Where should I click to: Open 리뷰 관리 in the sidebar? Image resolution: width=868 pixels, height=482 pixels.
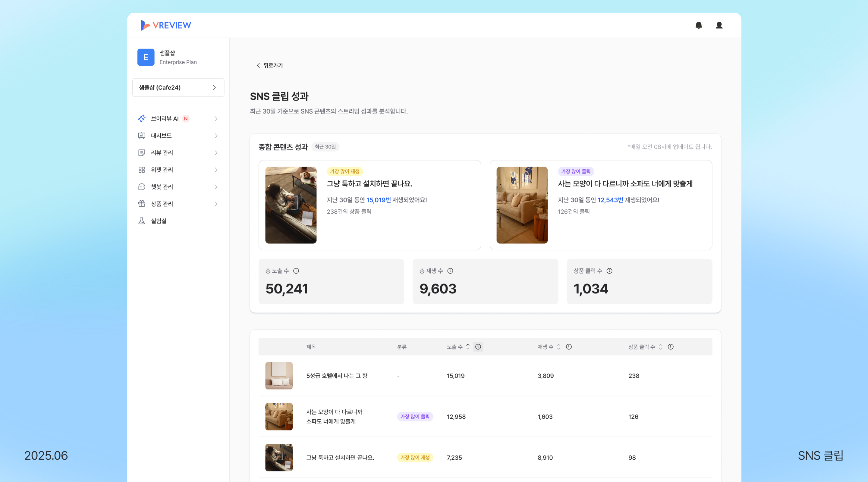click(x=162, y=152)
